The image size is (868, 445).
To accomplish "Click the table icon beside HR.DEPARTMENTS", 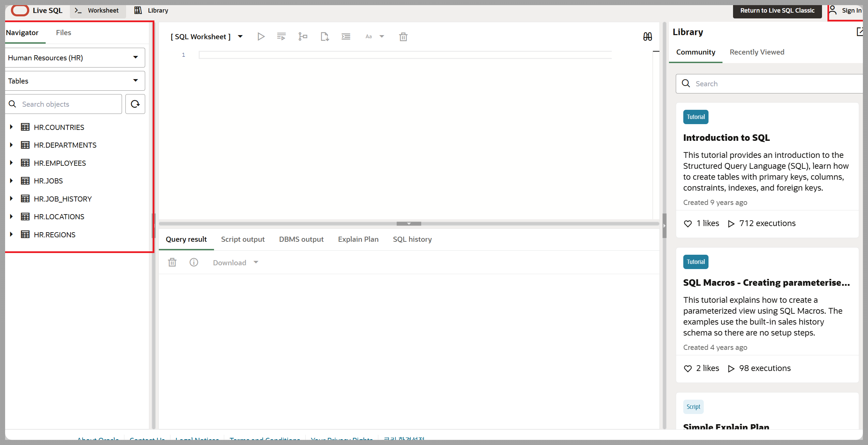I will (x=25, y=145).
